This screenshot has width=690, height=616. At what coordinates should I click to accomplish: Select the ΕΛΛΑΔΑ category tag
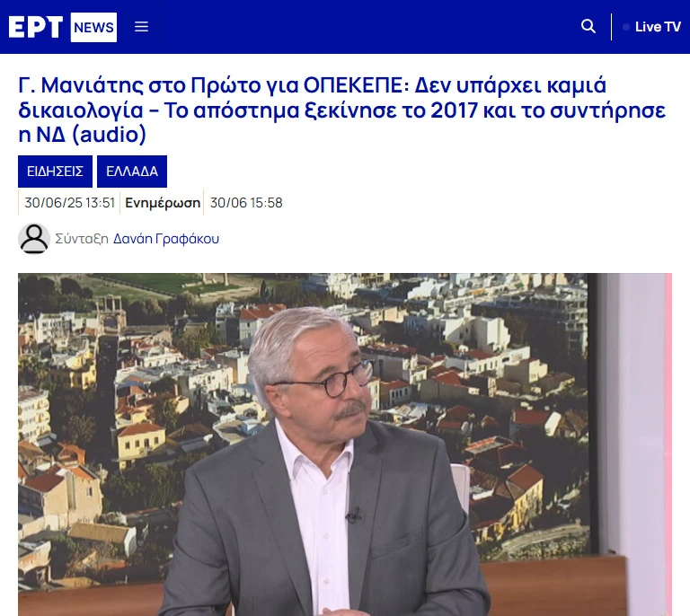pyautogui.click(x=132, y=172)
